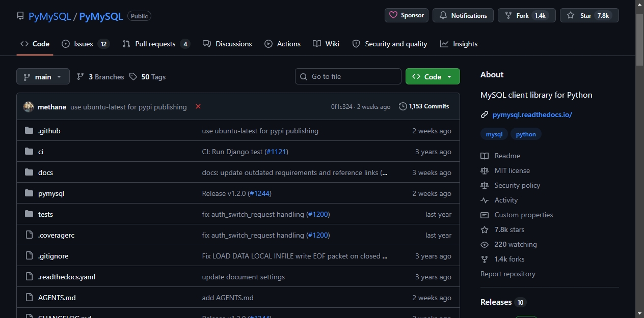
Task: View 3 Branches link
Action: point(100,77)
